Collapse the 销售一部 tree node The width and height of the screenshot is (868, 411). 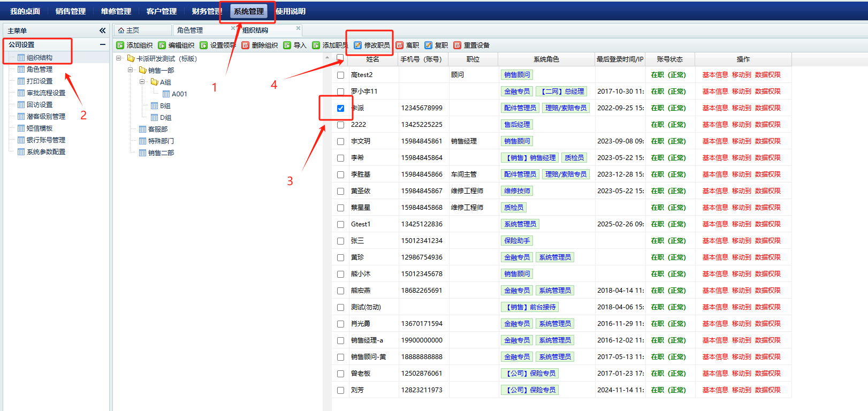(x=130, y=70)
